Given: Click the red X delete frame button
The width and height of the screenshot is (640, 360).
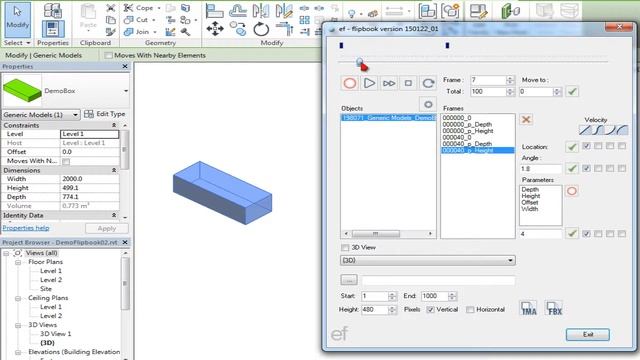Looking at the screenshot, I should coord(526,120).
